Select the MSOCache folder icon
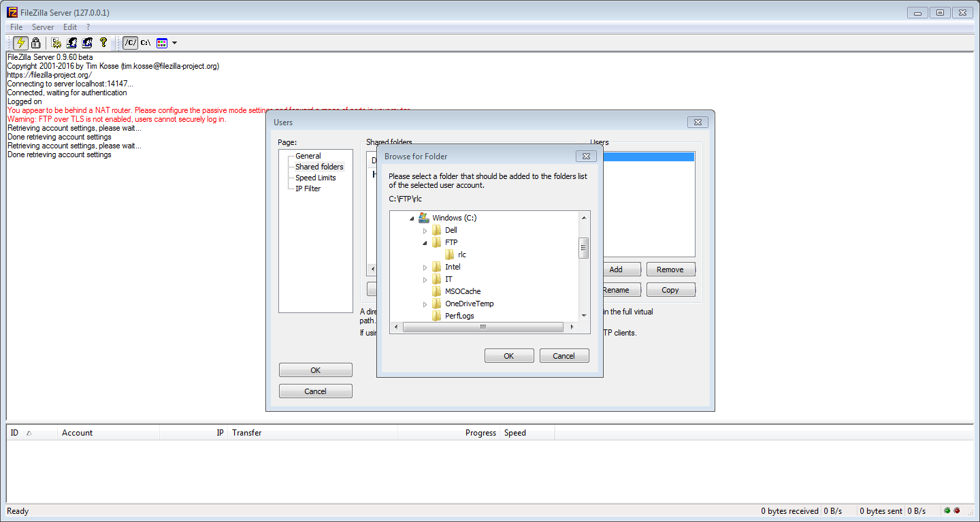 click(437, 291)
